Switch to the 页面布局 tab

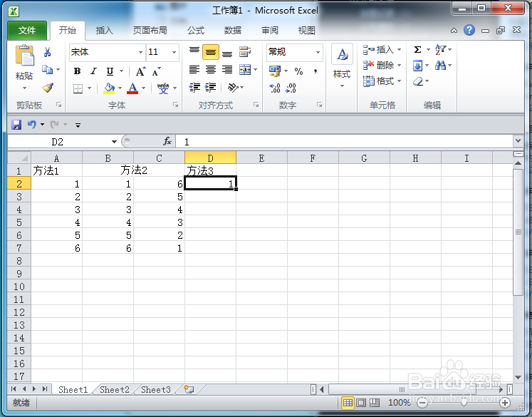(x=150, y=31)
